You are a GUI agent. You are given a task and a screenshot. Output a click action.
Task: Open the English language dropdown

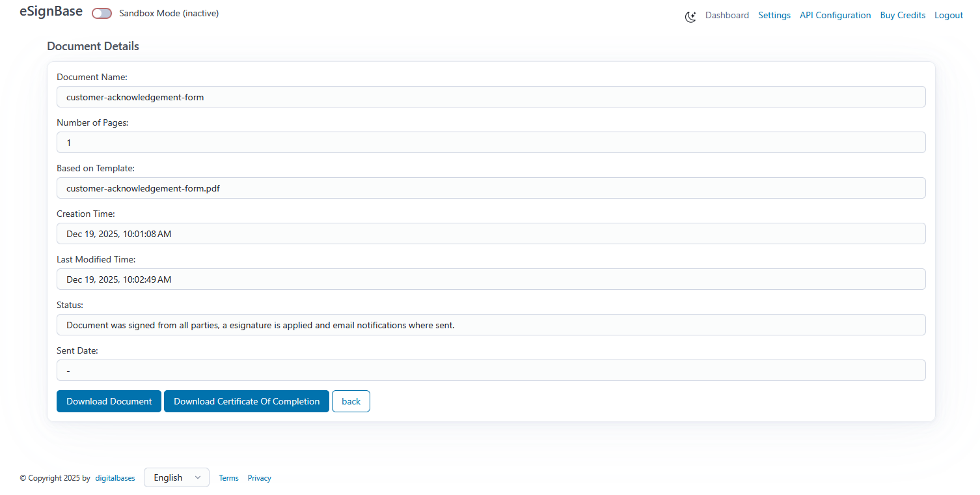(176, 477)
